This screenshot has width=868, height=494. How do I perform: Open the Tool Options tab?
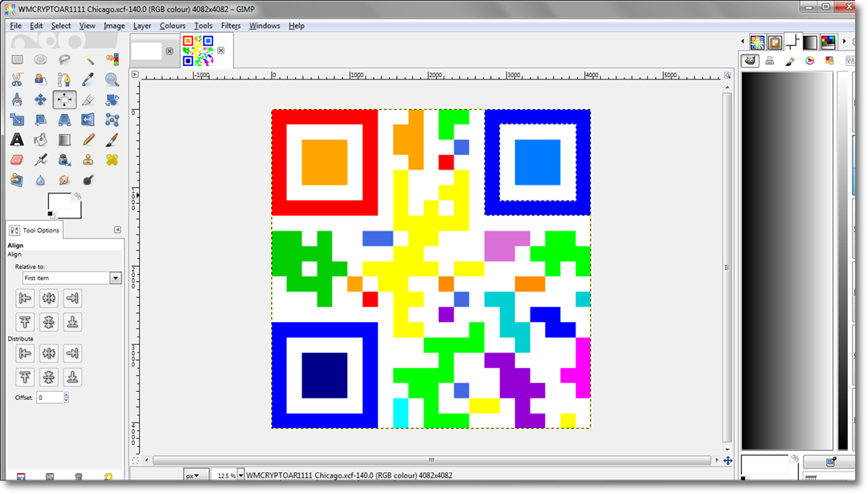pos(35,230)
